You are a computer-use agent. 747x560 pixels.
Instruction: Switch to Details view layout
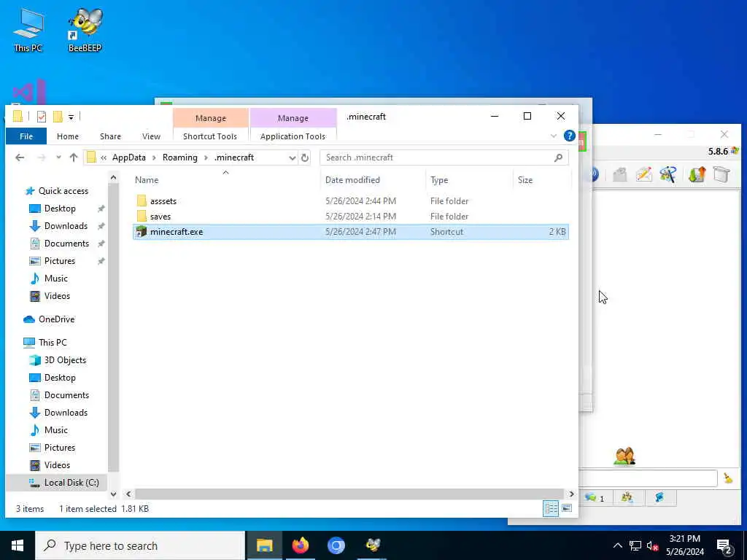[551, 508]
